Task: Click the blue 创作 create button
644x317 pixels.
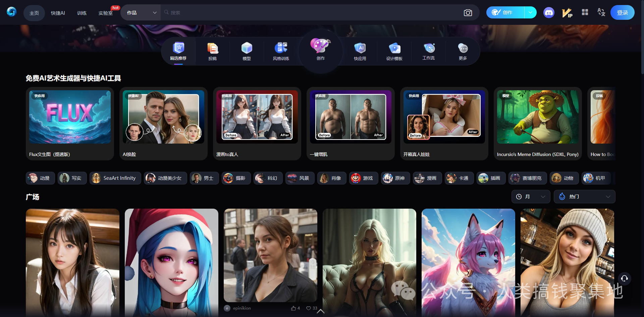Action: click(505, 13)
